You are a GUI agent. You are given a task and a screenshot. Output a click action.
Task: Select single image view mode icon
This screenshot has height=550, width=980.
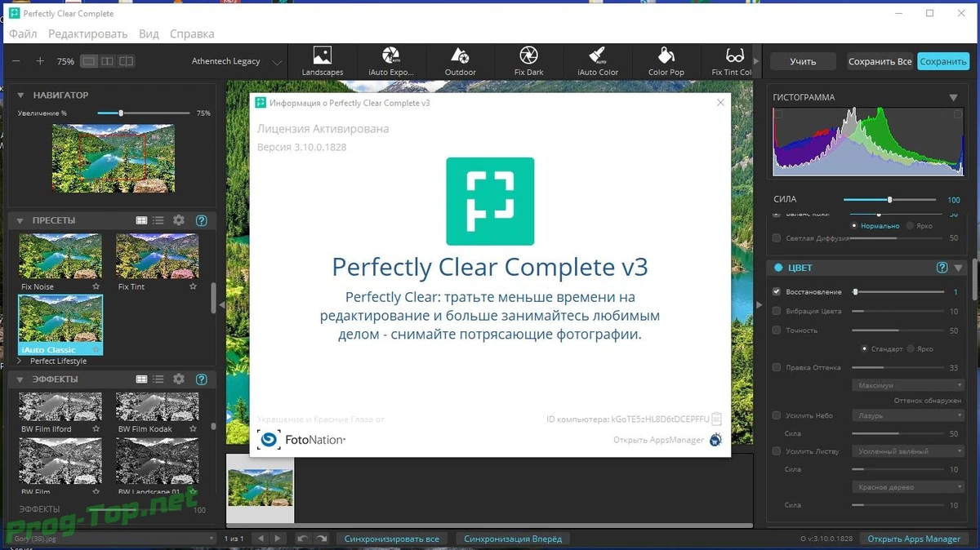click(x=89, y=61)
